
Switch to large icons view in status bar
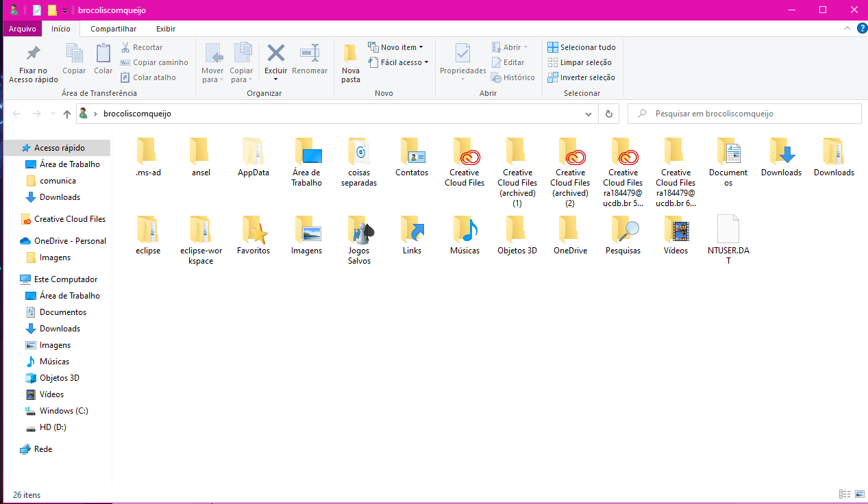tap(859, 494)
